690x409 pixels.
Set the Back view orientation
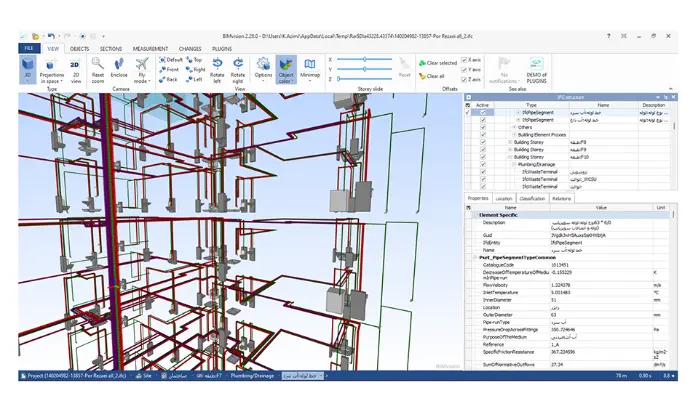pos(168,80)
